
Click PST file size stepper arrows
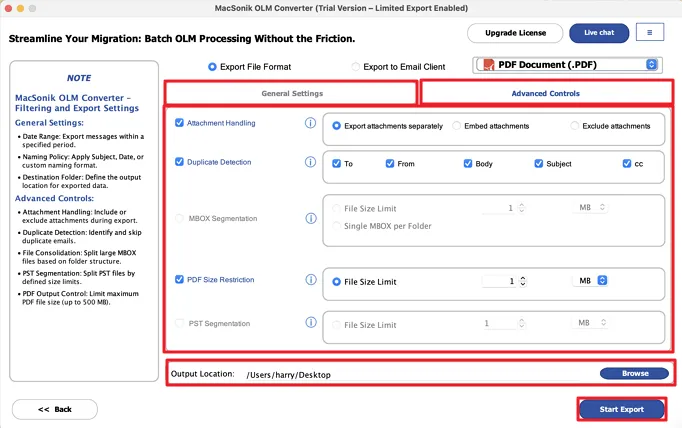[x=522, y=323]
